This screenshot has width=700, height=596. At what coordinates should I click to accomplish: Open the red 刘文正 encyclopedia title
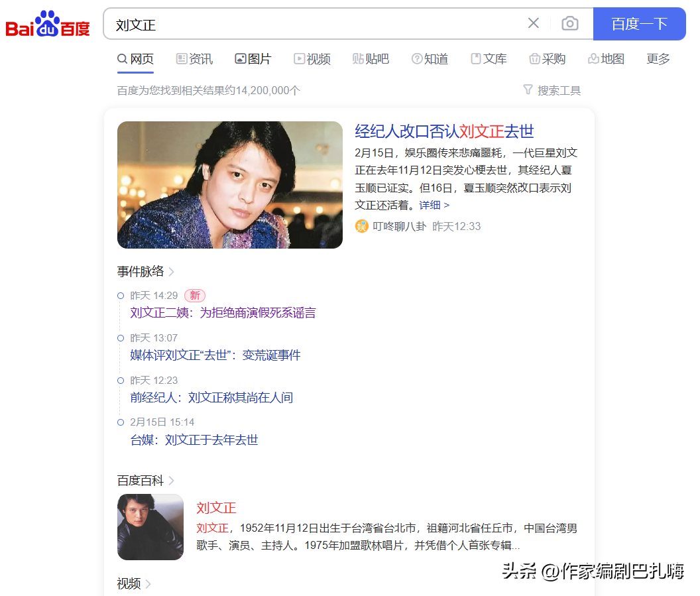pyautogui.click(x=216, y=508)
